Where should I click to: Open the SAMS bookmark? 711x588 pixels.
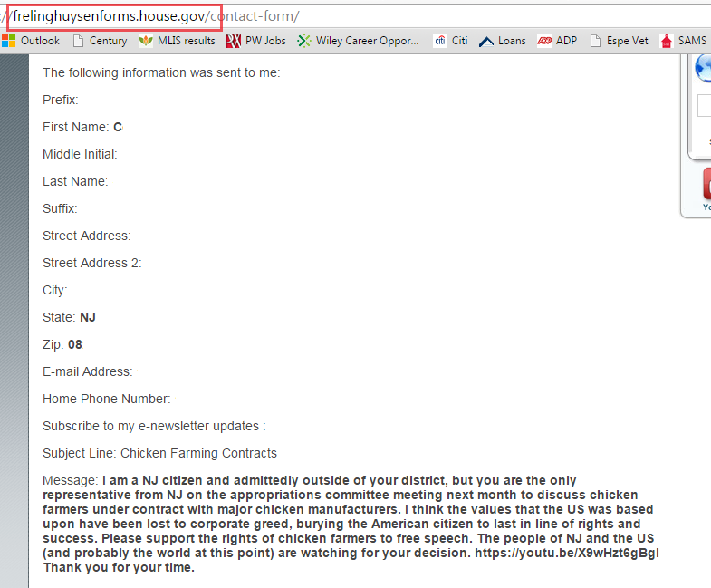683,41
